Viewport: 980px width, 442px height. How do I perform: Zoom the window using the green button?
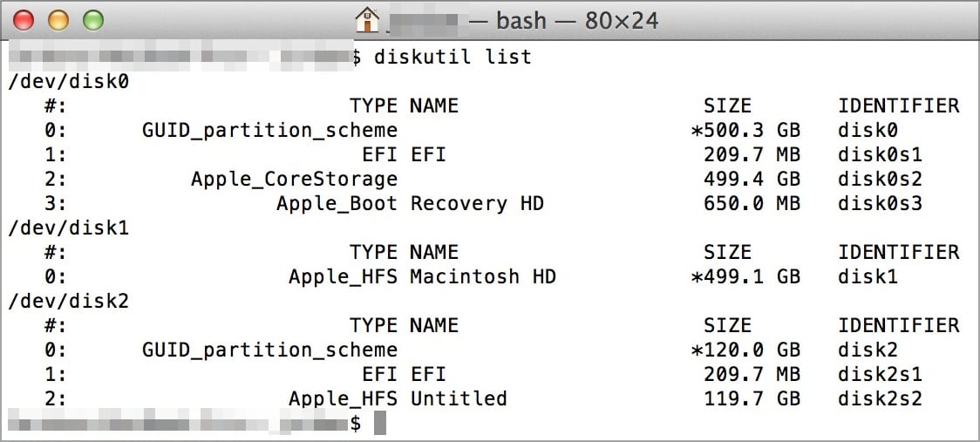pyautogui.click(x=92, y=19)
